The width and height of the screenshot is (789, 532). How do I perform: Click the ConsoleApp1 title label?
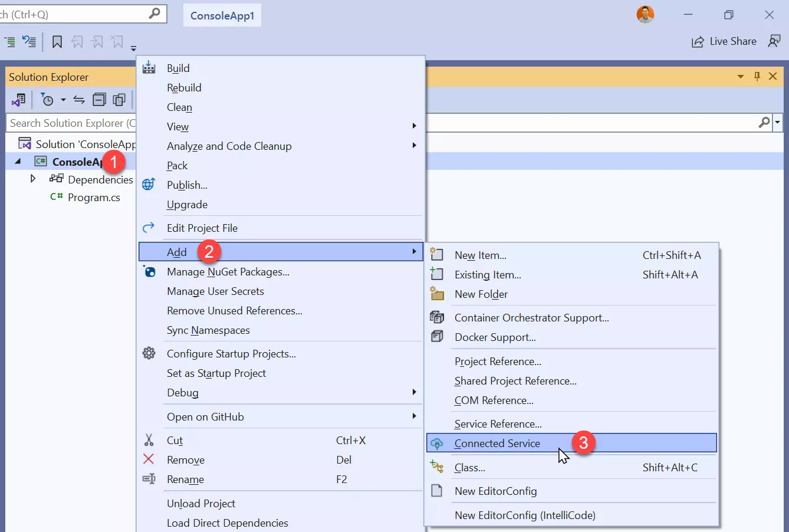[x=222, y=15]
